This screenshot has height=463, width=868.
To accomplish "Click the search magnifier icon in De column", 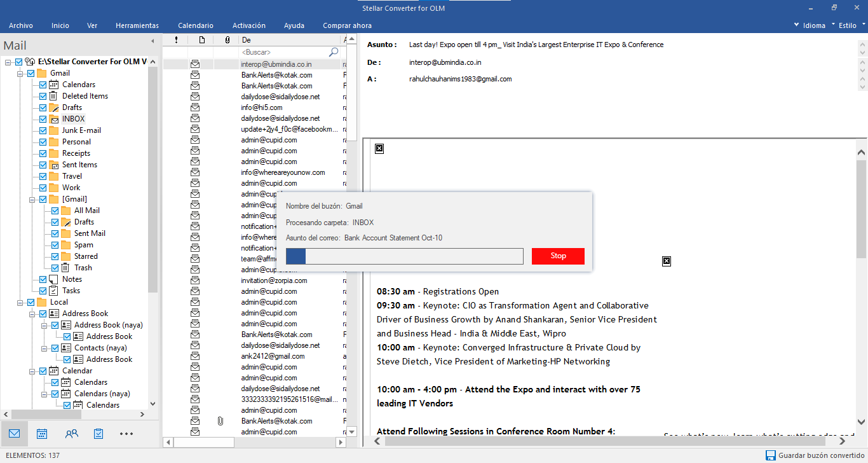I will pyautogui.click(x=334, y=52).
